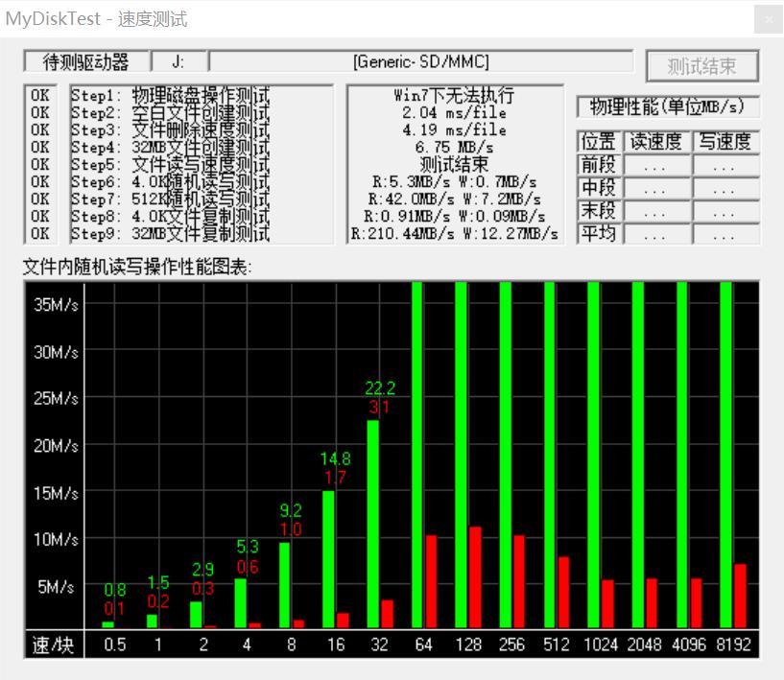Click the 文件内随机读写操作性能图表 heading

point(137,267)
